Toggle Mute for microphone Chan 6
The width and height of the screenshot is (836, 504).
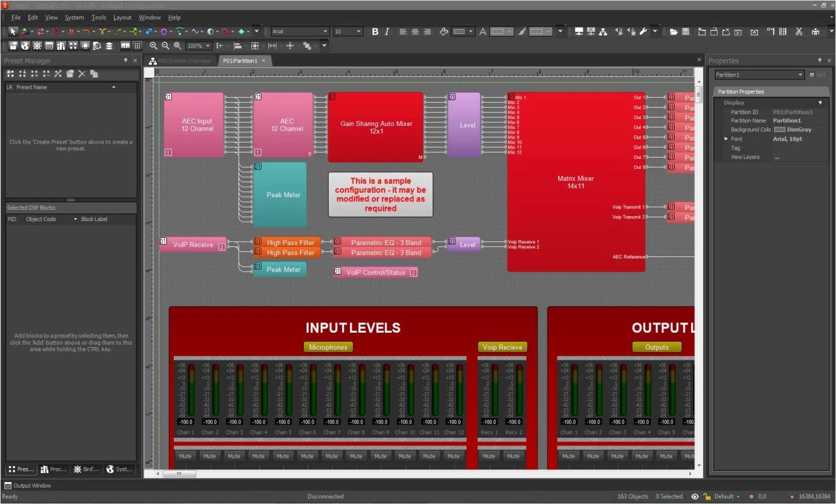click(x=307, y=456)
